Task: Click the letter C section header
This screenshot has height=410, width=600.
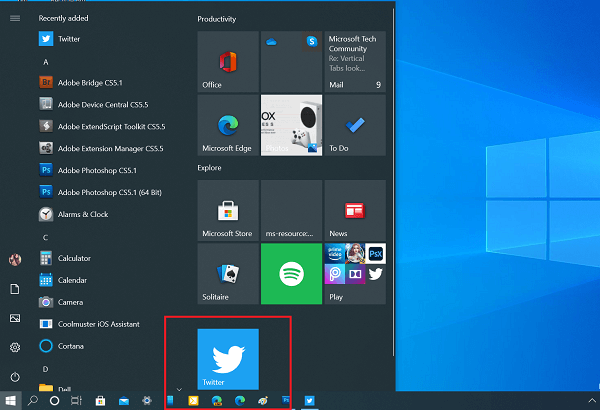Action: (46, 238)
